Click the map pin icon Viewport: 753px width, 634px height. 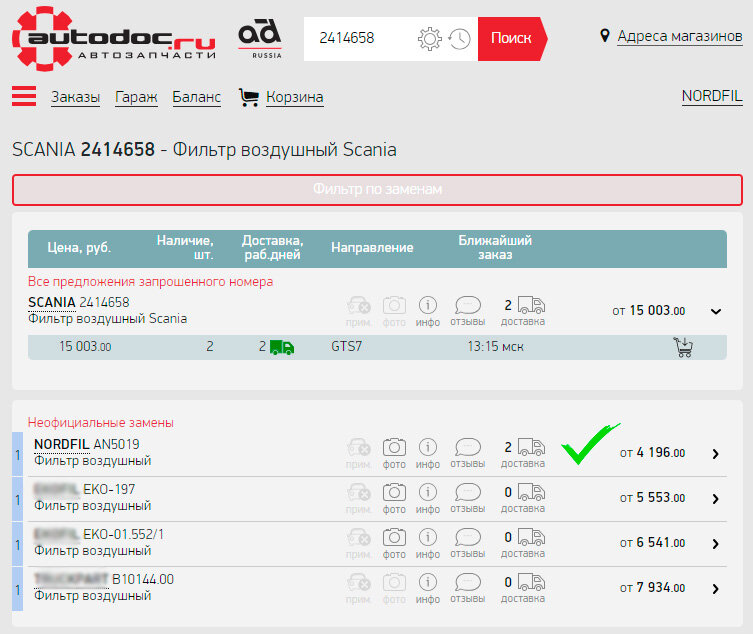coord(605,36)
